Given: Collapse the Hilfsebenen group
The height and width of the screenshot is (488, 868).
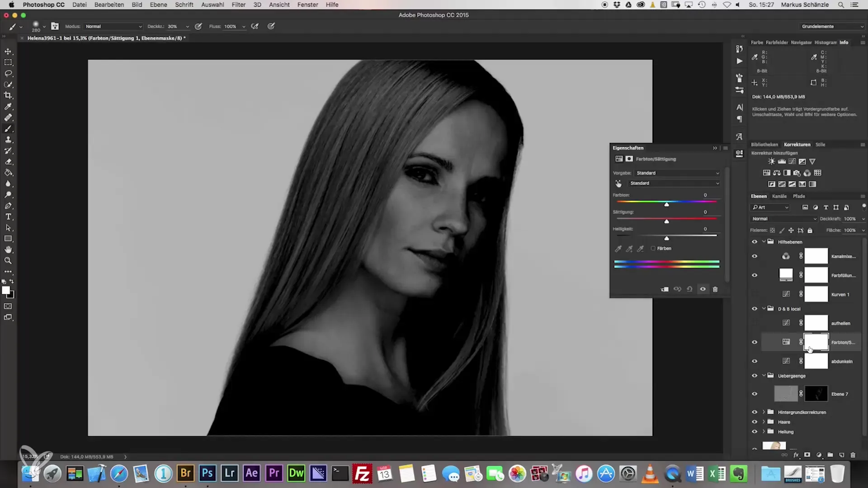Looking at the screenshot, I should (764, 242).
